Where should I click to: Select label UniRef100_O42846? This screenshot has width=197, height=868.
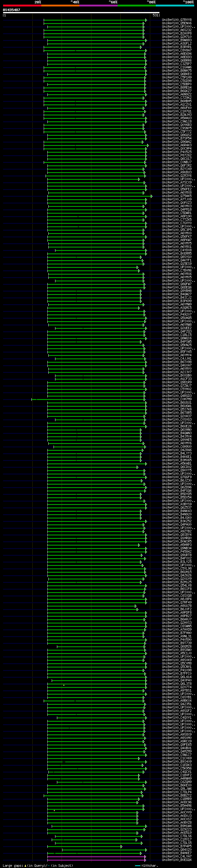pos(176,450)
